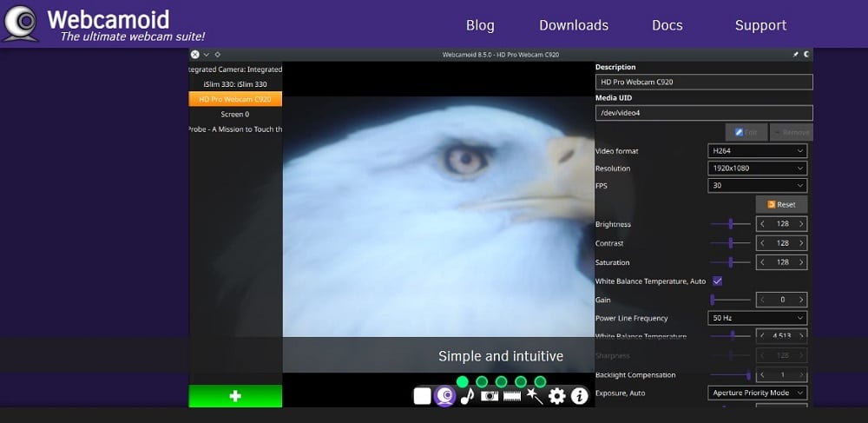Select the HD Pro Webcam C920 source
This screenshot has height=423, width=868.
(x=235, y=99)
